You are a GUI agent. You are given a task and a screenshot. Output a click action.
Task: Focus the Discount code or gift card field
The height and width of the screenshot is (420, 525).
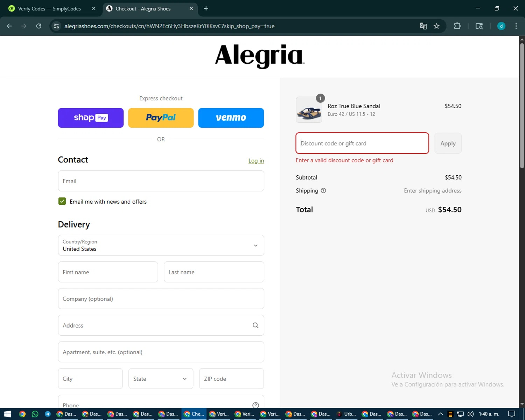[362, 143]
